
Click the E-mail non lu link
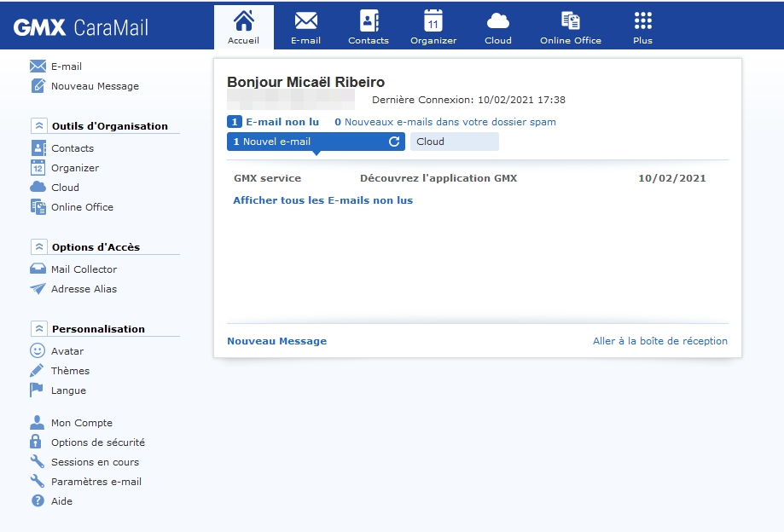point(282,121)
